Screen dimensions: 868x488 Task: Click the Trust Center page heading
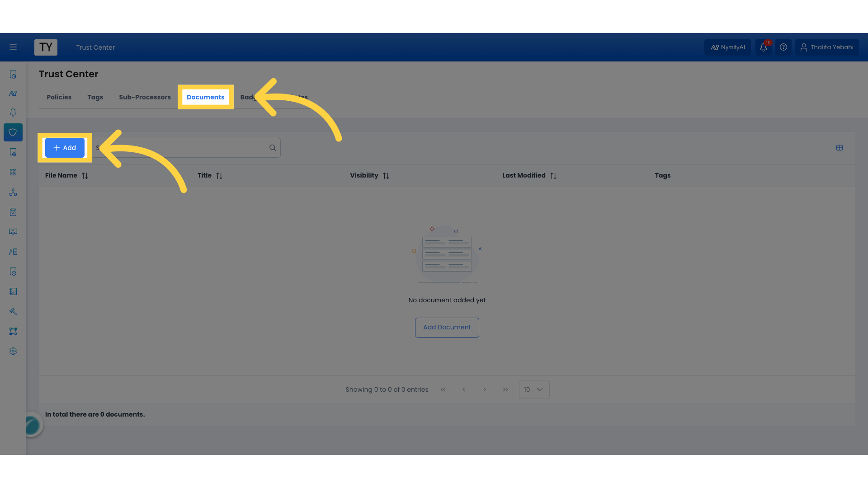point(68,74)
